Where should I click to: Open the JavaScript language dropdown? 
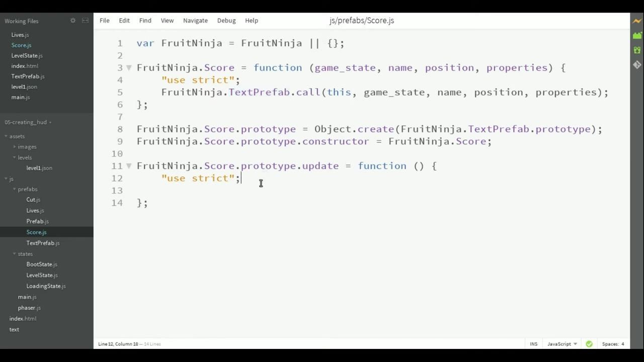562,344
